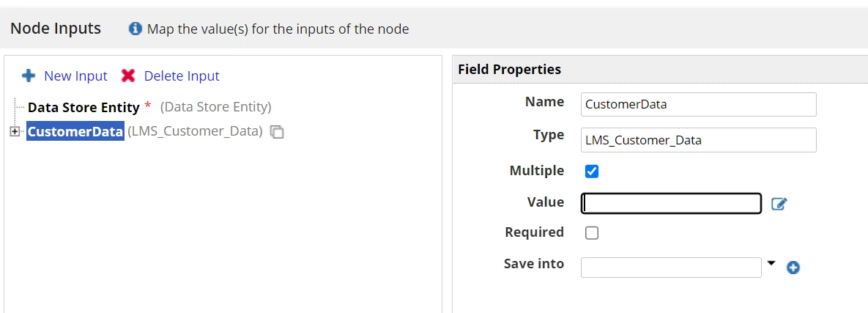Expand the CustomerData tree node

pos(15,131)
